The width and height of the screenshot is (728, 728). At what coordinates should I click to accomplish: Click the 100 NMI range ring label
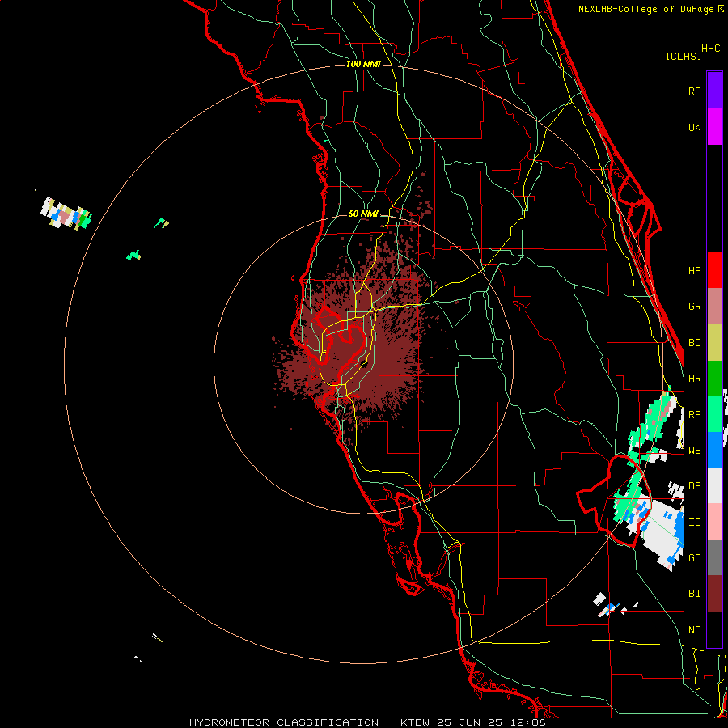[363, 64]
